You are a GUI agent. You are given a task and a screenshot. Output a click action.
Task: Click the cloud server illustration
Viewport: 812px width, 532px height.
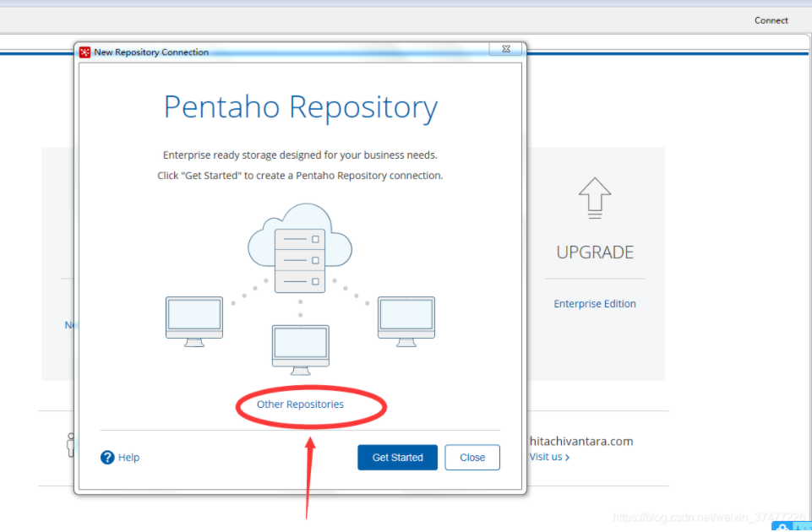(x=300, y=248)
